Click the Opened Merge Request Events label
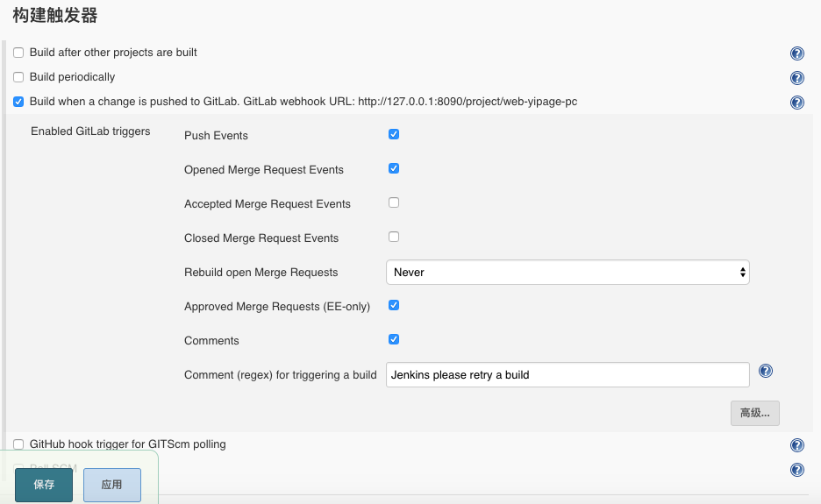Screen dimensions: 821x504 tap(264, 170)
